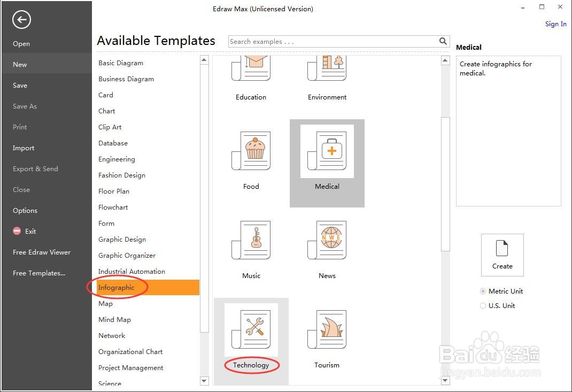Select the Form category
572x392 pixels.
tap(106, 224)
